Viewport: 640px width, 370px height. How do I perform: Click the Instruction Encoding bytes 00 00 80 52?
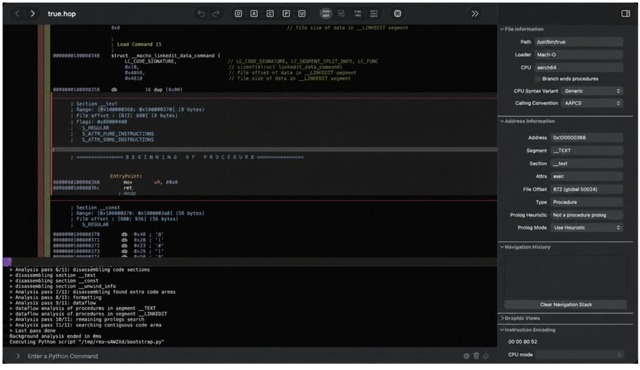[x=522, y=342]
